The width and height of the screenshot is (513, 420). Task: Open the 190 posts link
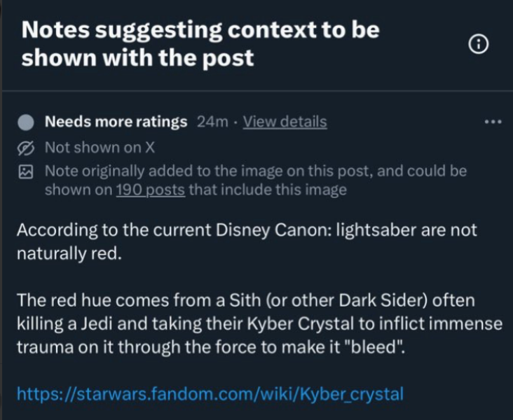[150, 190]
